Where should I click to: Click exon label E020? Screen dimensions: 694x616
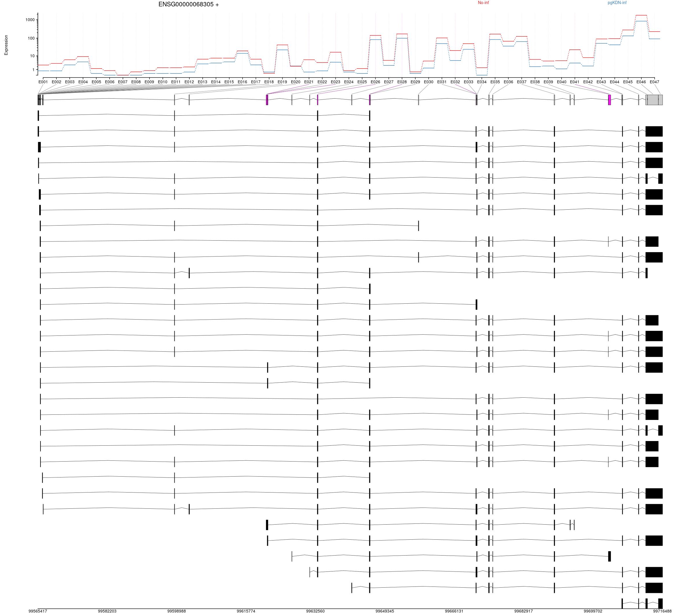point(296,82)
